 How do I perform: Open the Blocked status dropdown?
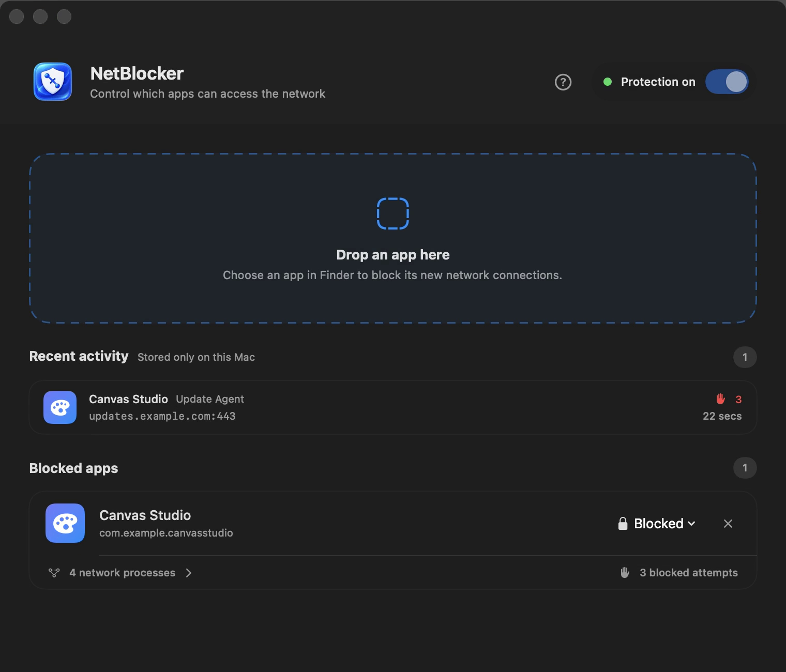pos(657,524)
